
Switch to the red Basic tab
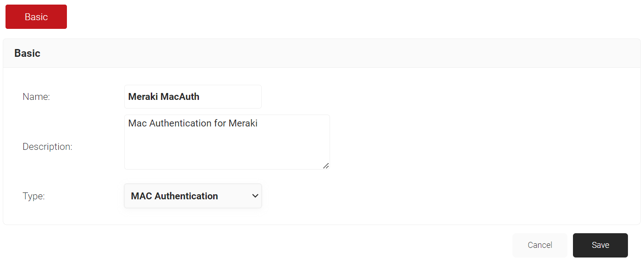click(36, 17)
